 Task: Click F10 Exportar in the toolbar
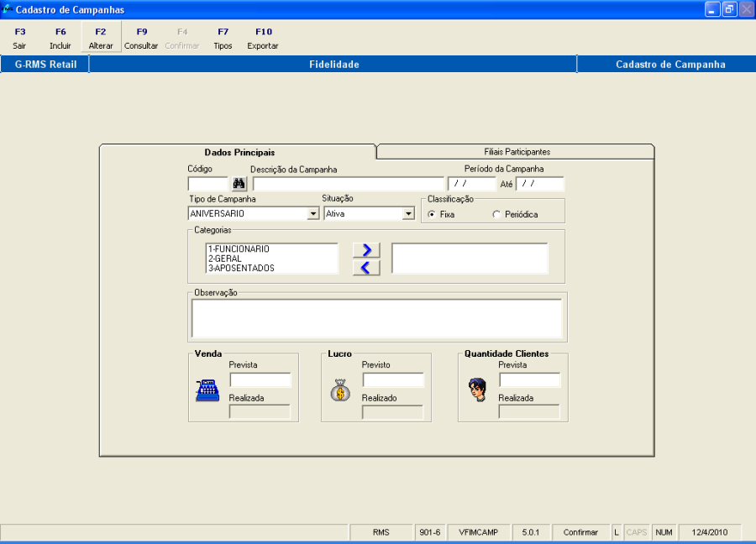[x=263, y=39]
